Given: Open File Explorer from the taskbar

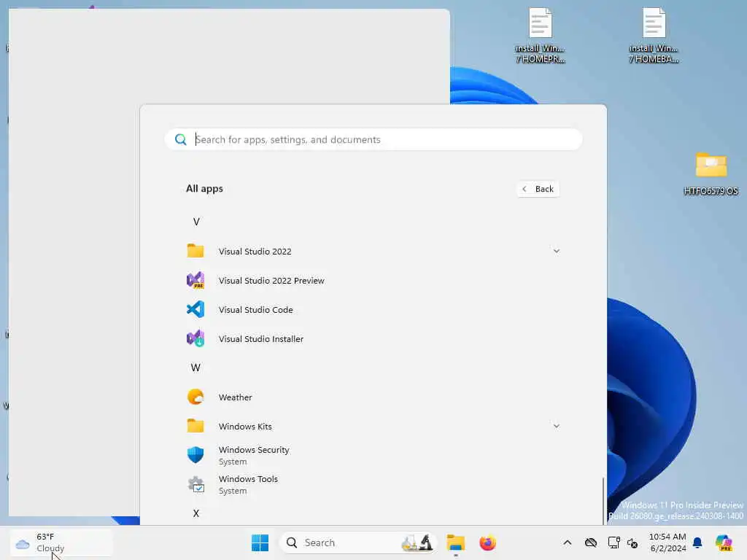Looking at the screenshot, I should (x=455, y=542).
